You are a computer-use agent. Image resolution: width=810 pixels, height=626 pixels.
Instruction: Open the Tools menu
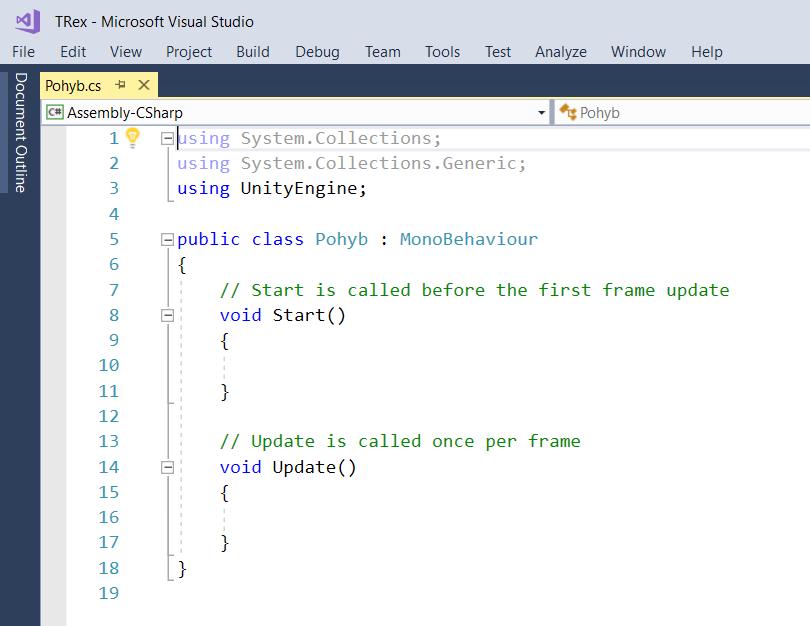442,52
